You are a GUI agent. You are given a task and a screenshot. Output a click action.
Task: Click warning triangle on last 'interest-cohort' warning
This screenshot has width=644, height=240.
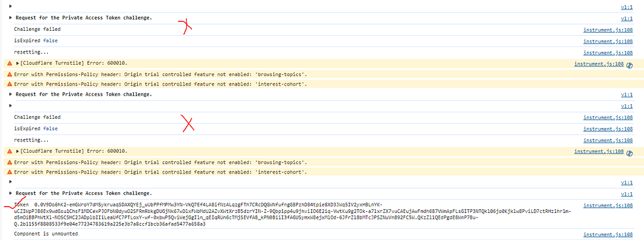(x=9, y=172)
